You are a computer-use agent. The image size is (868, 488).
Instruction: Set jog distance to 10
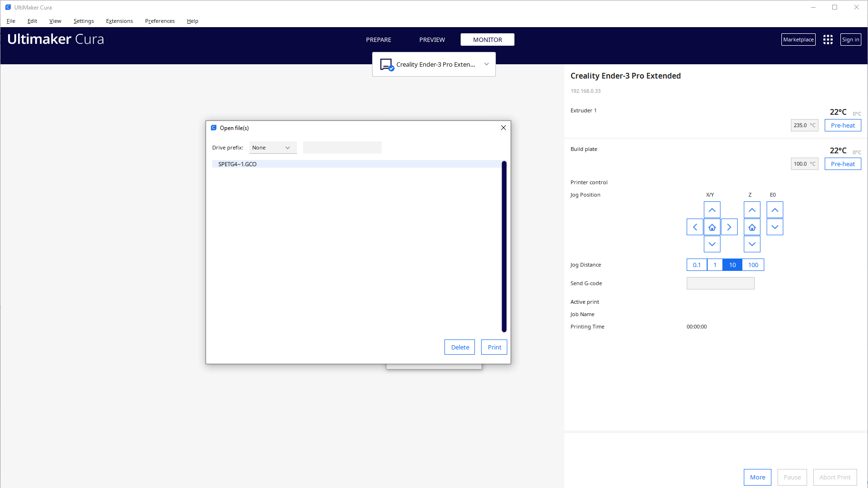point(732,265)
